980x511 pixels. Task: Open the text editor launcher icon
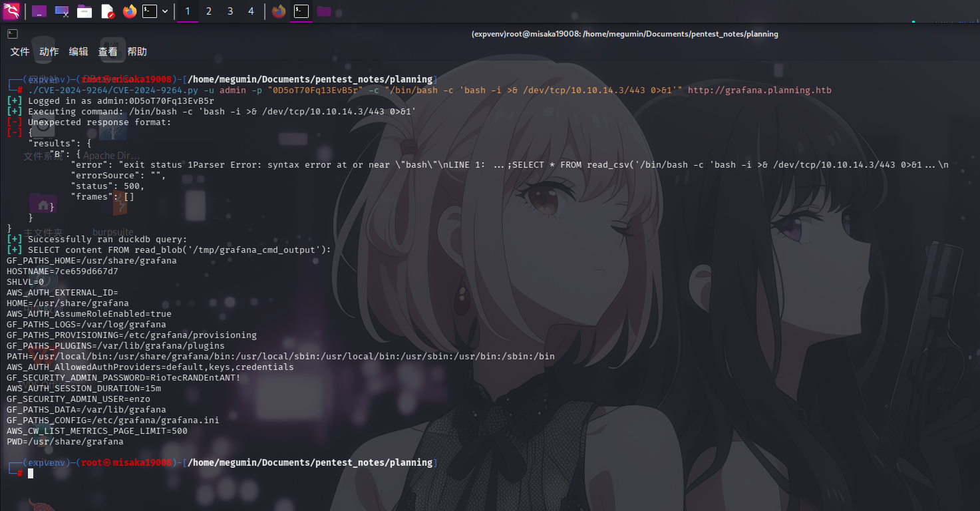coord(107,11)
